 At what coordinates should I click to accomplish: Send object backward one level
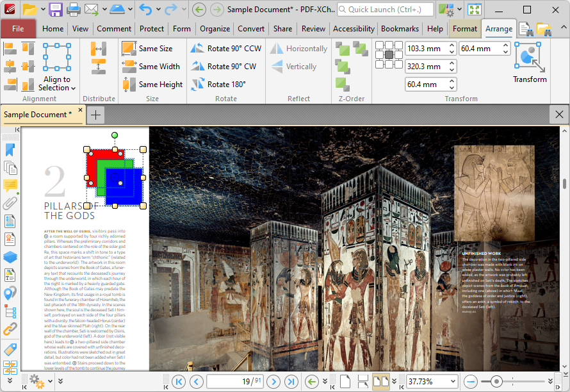click(343, 85)
